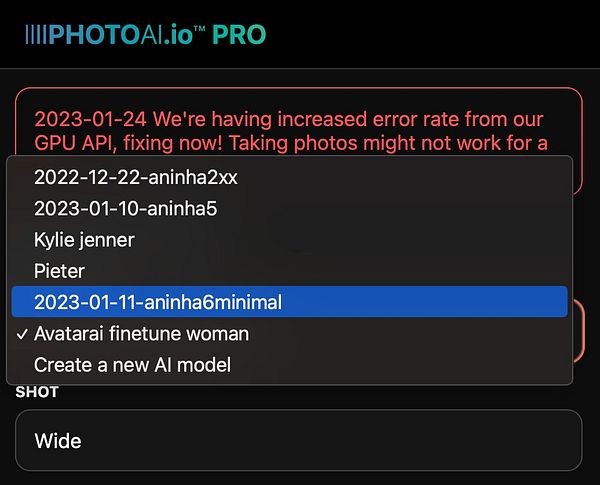Click the red GPU API error notice
Image resolution: width=600 pixels, height=485 pixels.
click(x=299, y=130)
